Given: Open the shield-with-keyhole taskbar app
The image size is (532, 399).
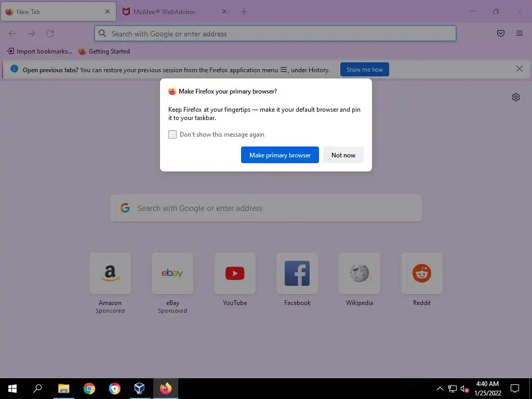Looking at the screenshot, I should 115,389.
